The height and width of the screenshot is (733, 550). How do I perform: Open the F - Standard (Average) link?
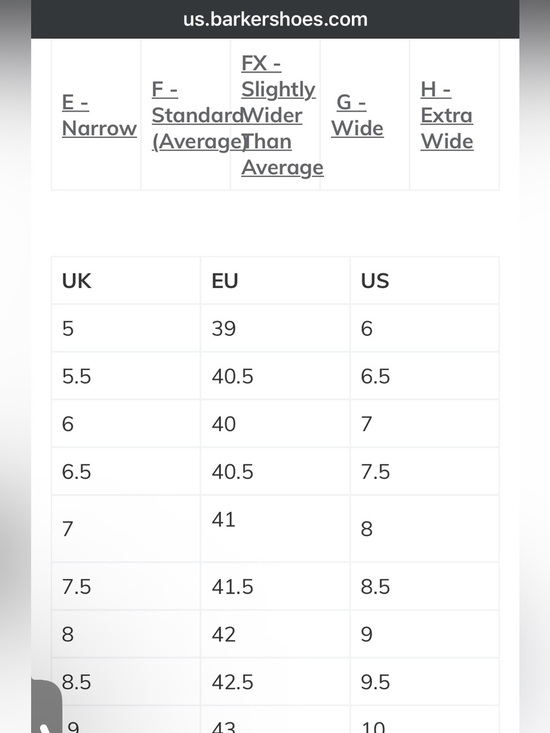tap(198, 115)
